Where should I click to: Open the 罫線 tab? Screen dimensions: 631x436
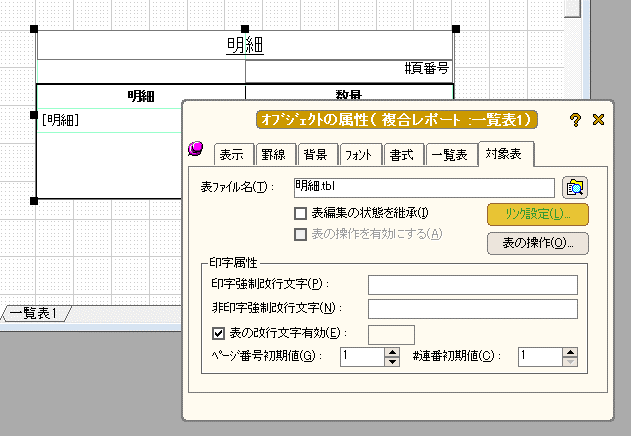tap(273, 154)
